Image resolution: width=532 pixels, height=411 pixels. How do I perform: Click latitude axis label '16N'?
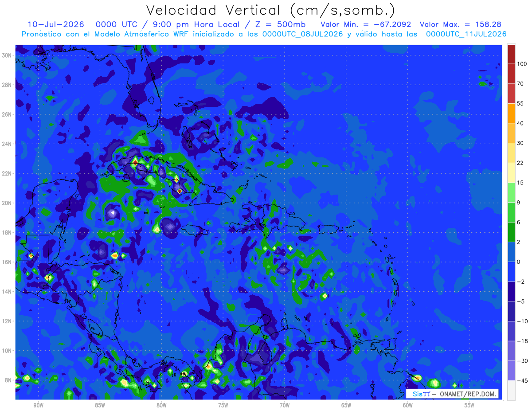(7, 262)
